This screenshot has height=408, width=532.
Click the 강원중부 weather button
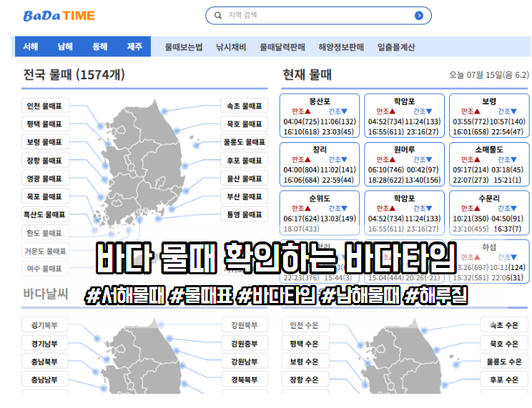point(245,343)
